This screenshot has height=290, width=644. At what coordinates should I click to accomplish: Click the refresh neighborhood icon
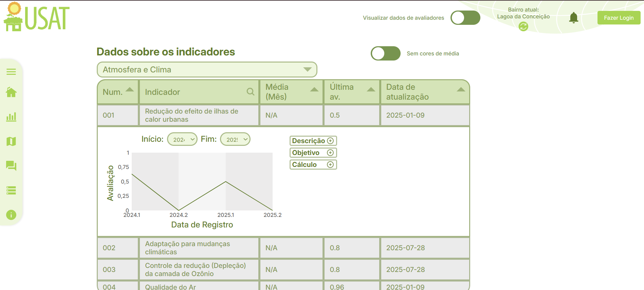523,26
